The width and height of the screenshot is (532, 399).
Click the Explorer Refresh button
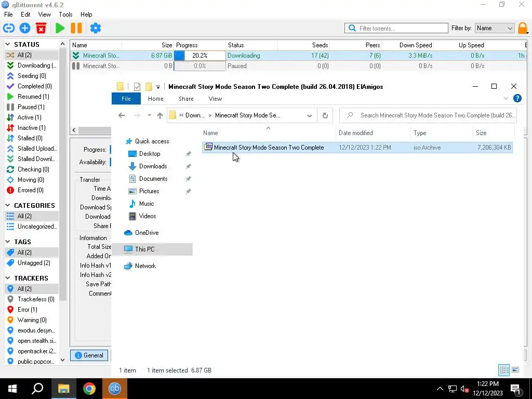[x=325, y=116]
